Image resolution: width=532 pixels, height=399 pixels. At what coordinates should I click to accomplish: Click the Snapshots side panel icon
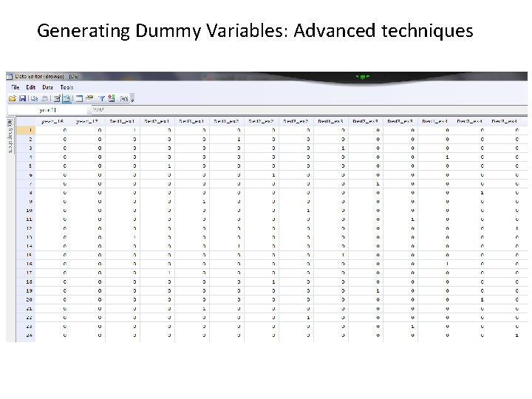tap(10, 123)
